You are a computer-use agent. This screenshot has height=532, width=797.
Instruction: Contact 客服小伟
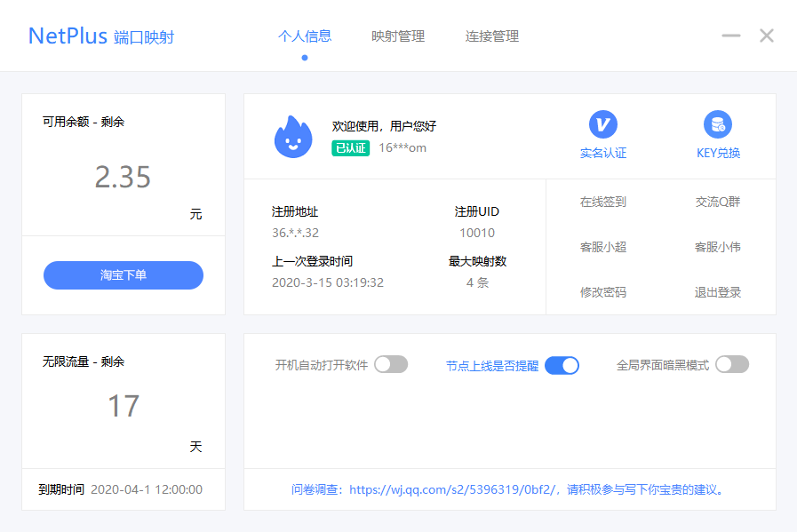(717, 247)
